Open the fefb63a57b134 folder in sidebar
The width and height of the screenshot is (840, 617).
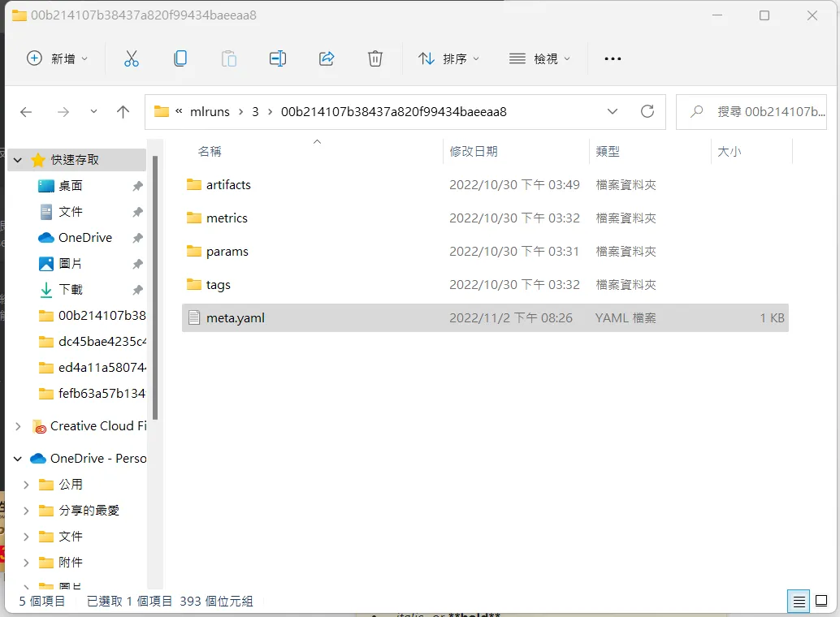(92, 393)
